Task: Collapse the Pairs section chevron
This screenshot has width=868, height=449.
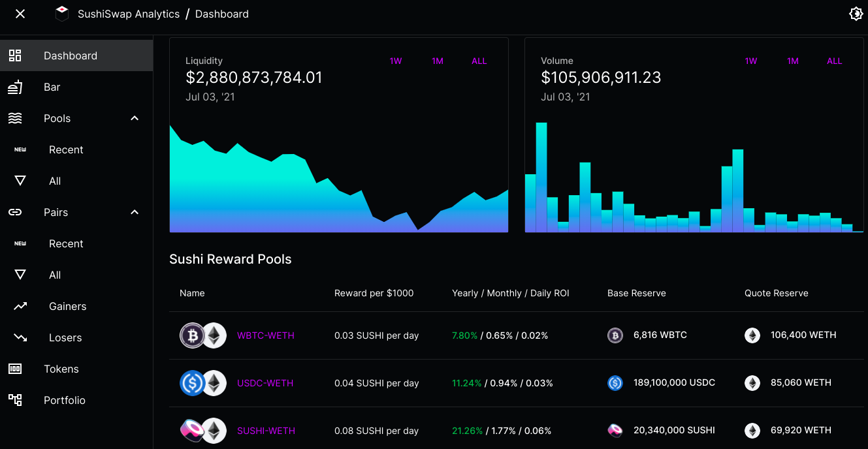Action: pyautogui.click(x=135, y=212)
